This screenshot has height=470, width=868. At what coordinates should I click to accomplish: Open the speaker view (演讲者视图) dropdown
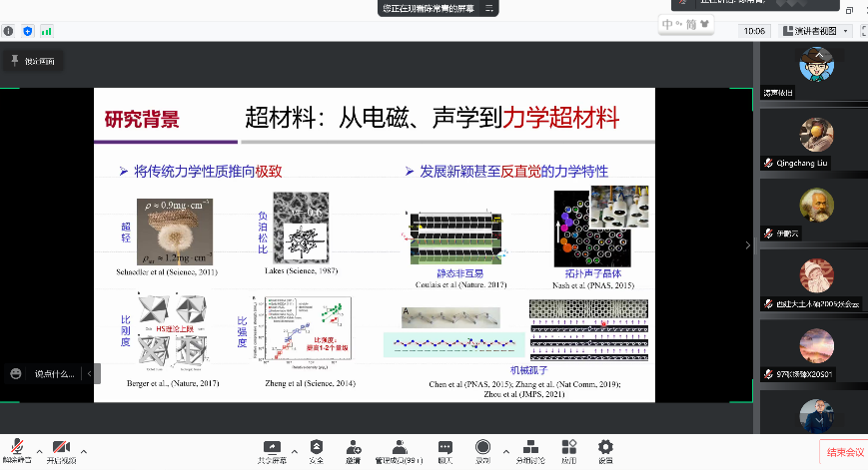(x=817, y=31)
